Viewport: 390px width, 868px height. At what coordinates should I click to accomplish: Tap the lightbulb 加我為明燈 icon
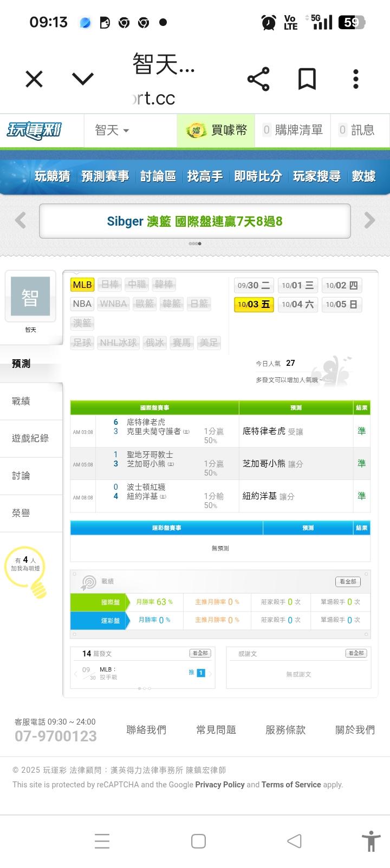(x=26, y=573)
